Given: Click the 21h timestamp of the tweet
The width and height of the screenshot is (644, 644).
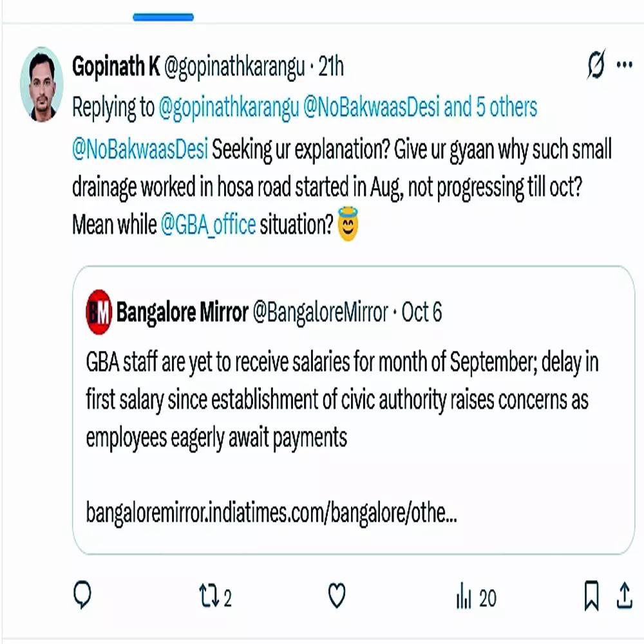Looking at the screenshot, I should point(331,66).
